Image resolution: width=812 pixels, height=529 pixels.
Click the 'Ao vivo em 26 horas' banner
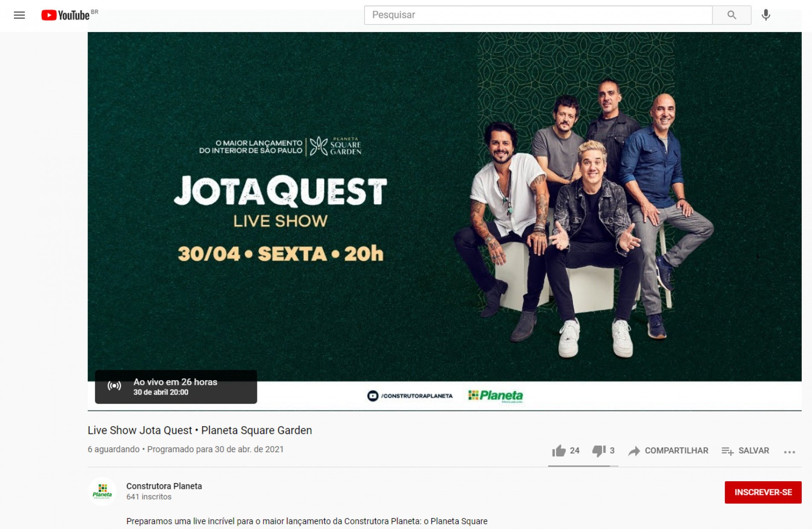176,387
